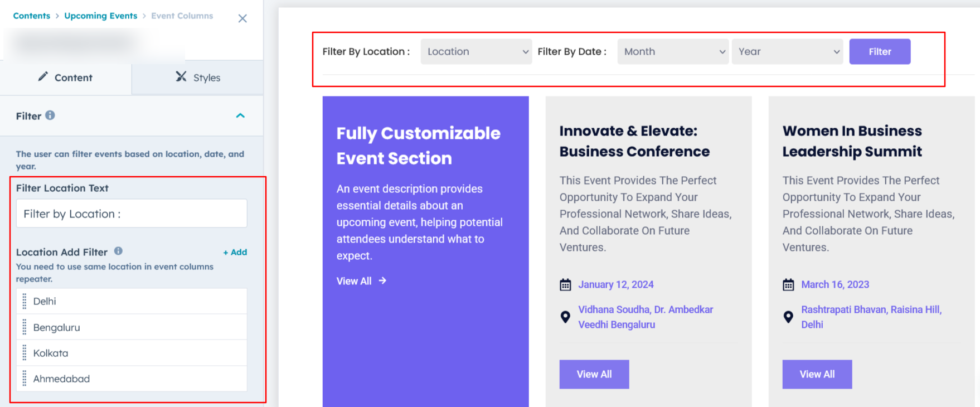The width and height of the screenshot is (980, 407).
Task: Click the drag handle for Bengaluru
Action: (25, 327)
